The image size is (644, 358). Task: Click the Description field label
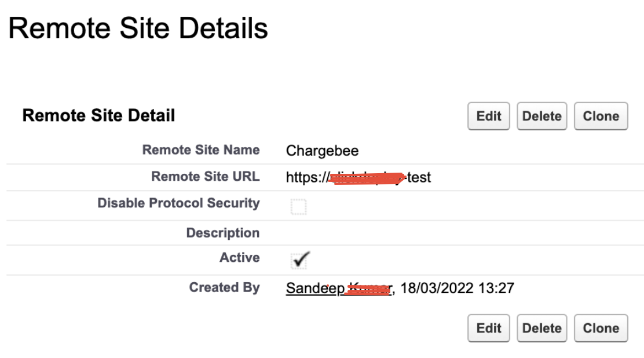(x=223, y=233)
